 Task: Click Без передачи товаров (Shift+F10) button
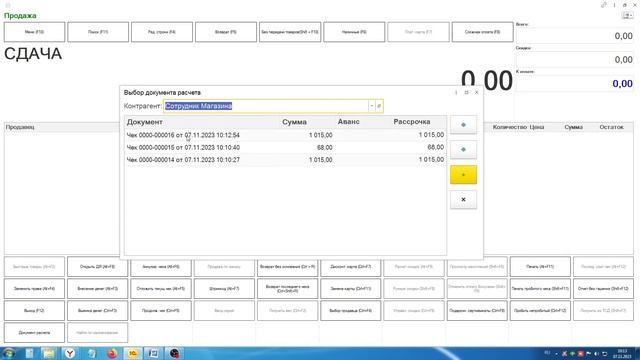[290, 32]
